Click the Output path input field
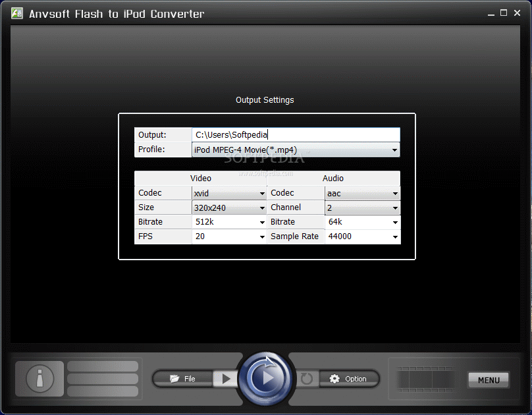Viewport: 532px width, 415px height. pyautogui.click(x=296, y=135)
